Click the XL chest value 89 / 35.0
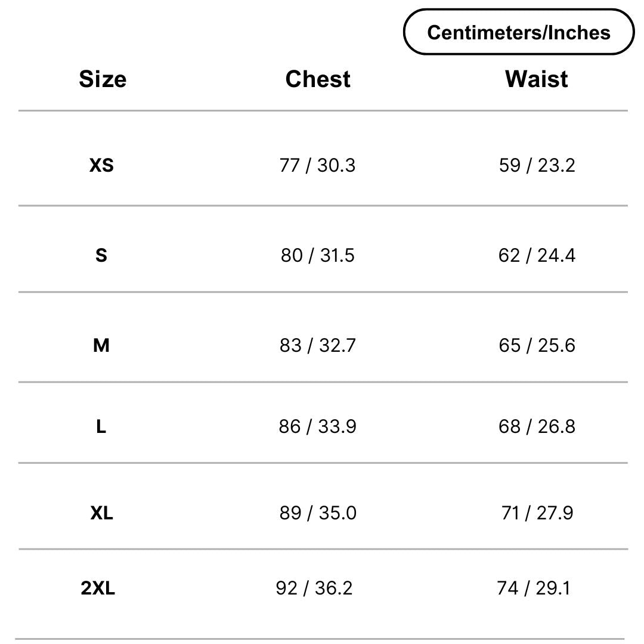The image size is (644, 644). (318, 513)
